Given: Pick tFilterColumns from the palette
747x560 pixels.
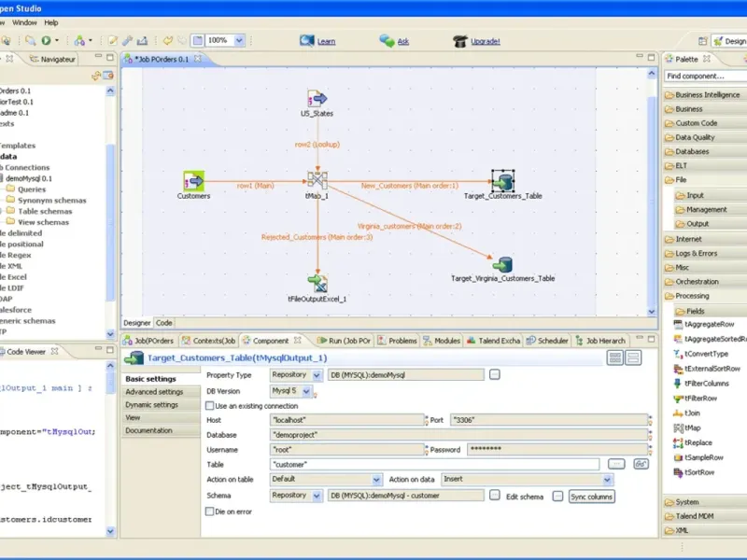Looking at the screenshot, I should pos(701,384).
